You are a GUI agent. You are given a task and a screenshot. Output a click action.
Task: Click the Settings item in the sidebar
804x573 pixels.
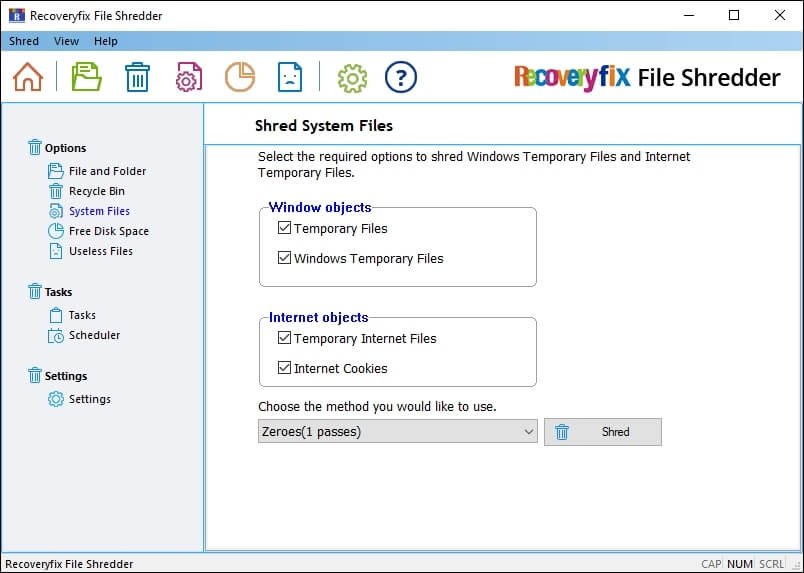pyautogui.click(x=89, y=399)
